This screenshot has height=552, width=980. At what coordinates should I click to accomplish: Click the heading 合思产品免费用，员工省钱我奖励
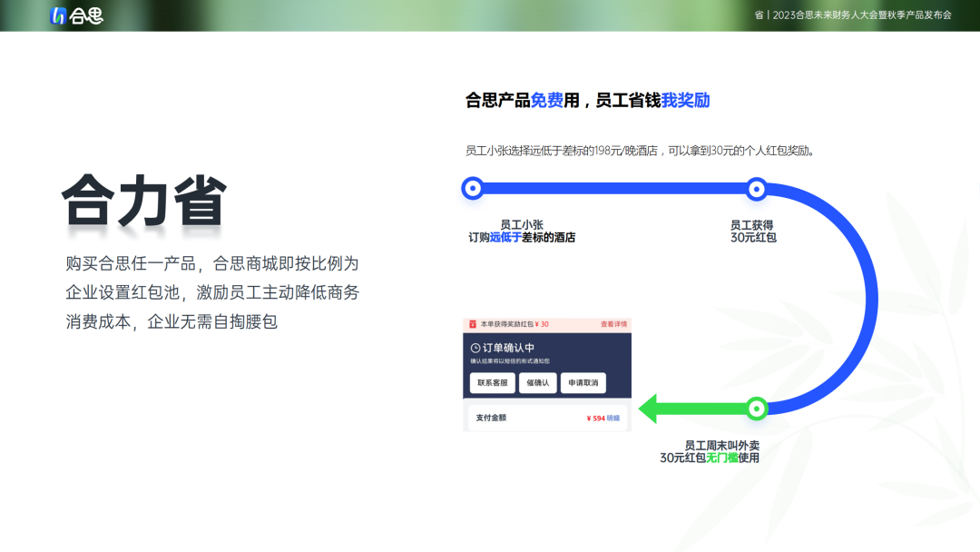[587, 100]
